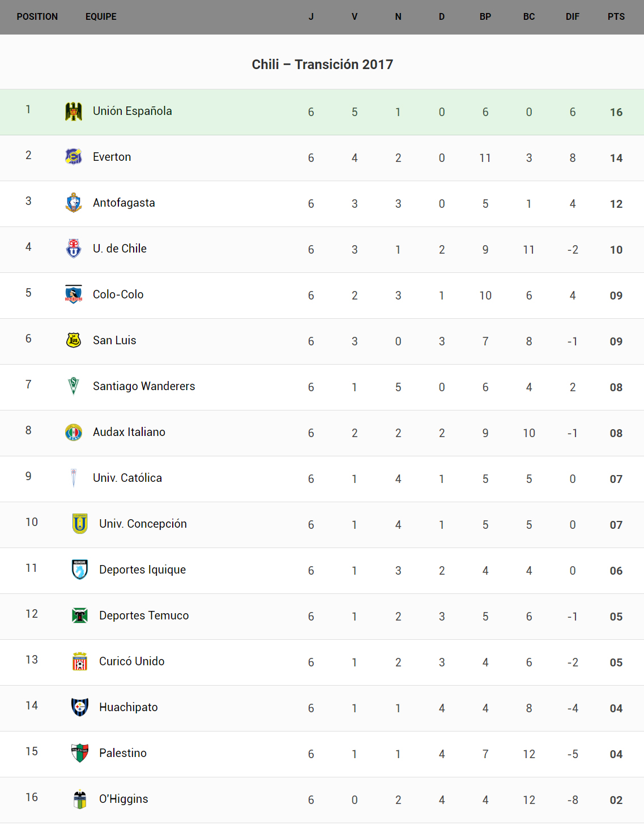Screen dimensions: 644x834
Task: Select the O'Higgins team name
Action: click(x=123, y=799)
